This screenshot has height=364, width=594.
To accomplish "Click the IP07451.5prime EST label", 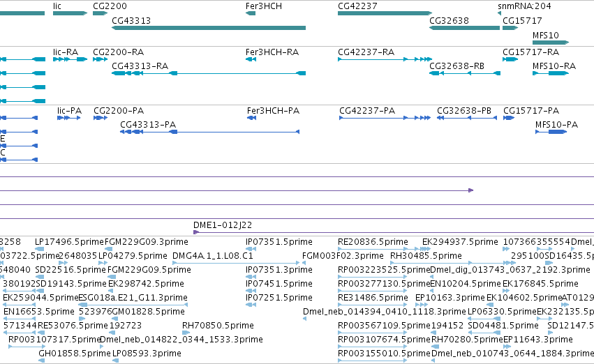I will tap(279, 283).
